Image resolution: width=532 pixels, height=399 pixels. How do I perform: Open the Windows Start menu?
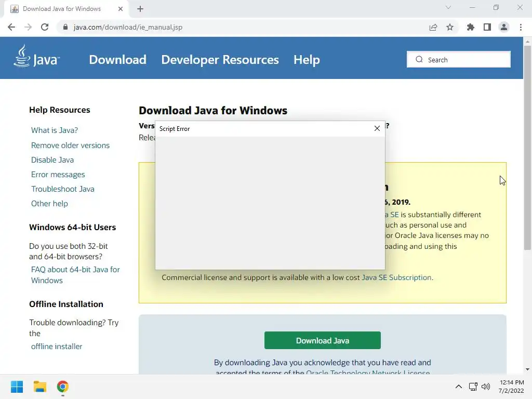[x=17, y=387]
